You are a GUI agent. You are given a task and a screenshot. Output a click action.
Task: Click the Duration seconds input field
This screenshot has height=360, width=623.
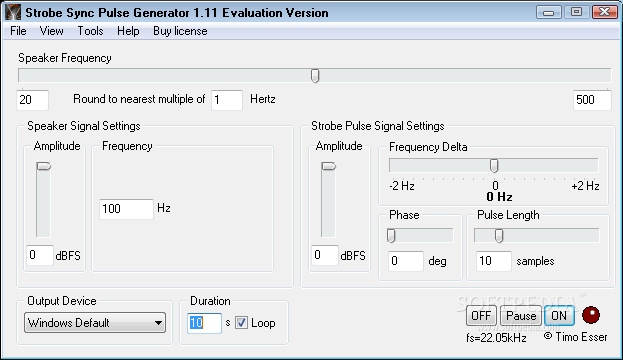[204, 323]
